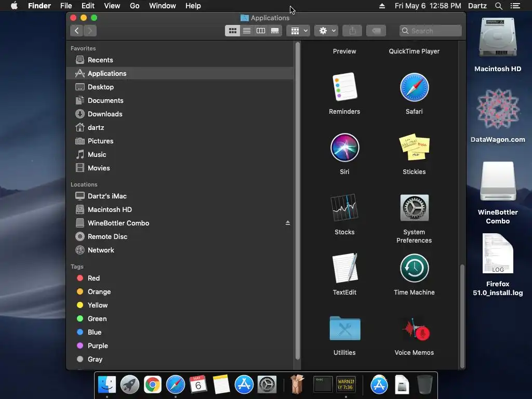Image resolution: width=532 pixels, height=399 pixels.
Task: Click the Edit Tags toolbar button
Action: (x=376, y=31)
